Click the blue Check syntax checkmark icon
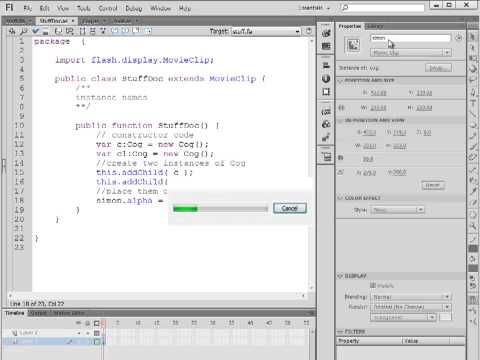The height and width of the screenshot is (360, 480). click(36, 31)
